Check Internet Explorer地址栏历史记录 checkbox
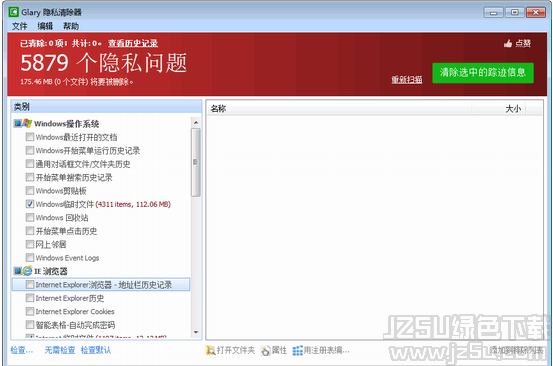The width and height of the screenshot is (553, 366). (x=30, y=285)
